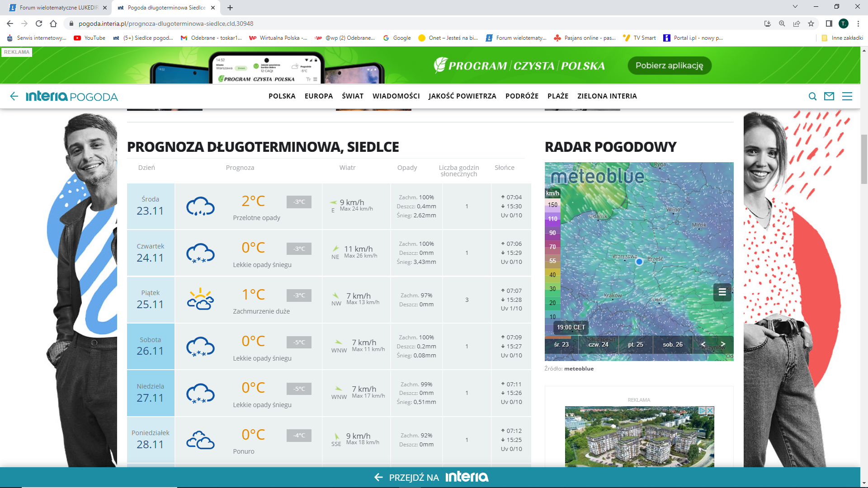Switch to Forum wielotematyczne browser tab
868x488 pixels.
pyautogui.click(x=58, y=8)
